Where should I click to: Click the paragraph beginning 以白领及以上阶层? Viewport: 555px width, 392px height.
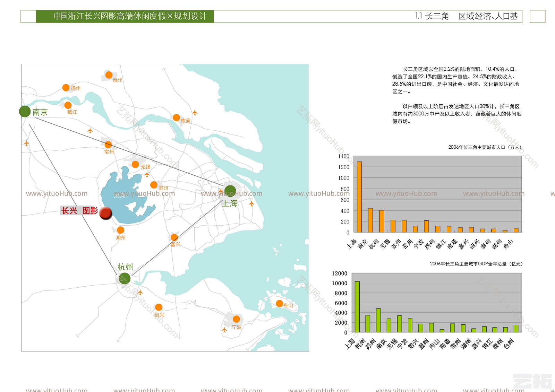click(x=457, y=114)
